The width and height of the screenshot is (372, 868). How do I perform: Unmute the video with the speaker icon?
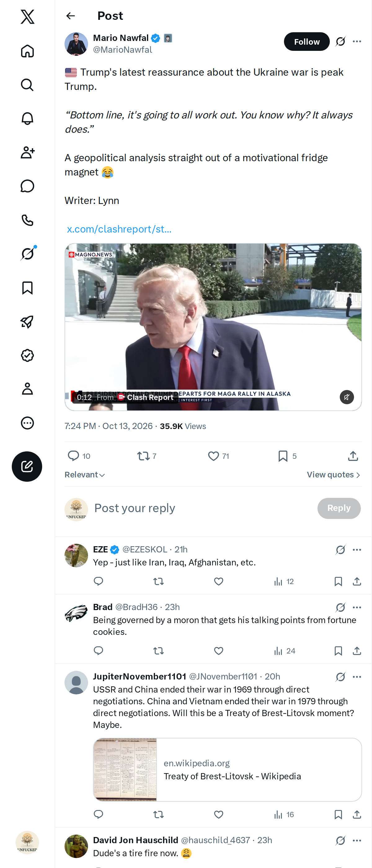click(346, 397)
